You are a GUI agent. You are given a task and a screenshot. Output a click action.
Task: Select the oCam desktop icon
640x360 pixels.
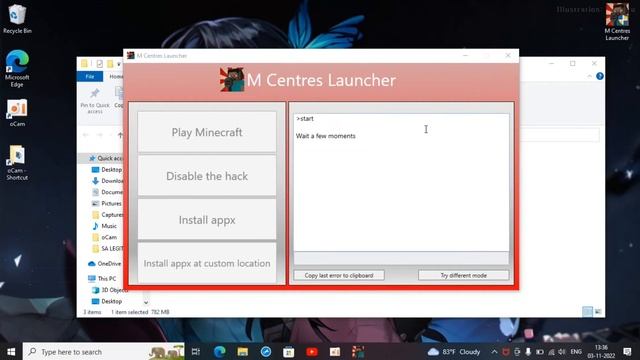click(x=17, y=113)
